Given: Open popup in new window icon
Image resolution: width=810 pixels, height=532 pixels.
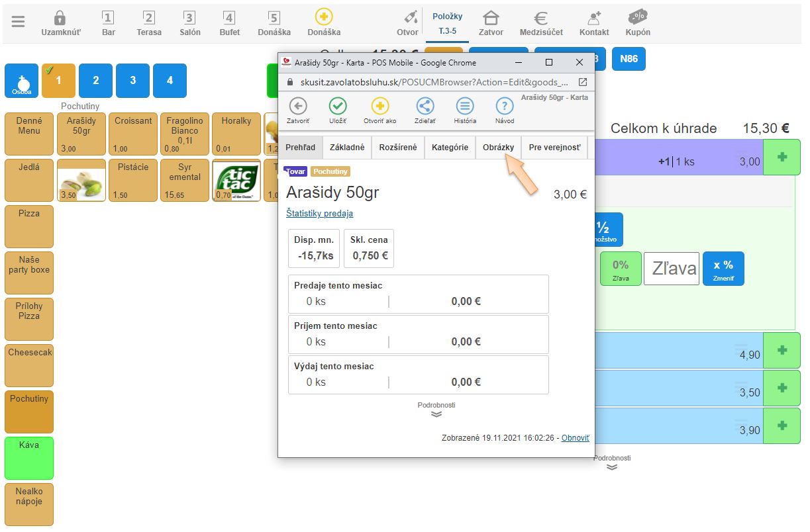Looking at the screenshot, I should (x=583, y=82).
